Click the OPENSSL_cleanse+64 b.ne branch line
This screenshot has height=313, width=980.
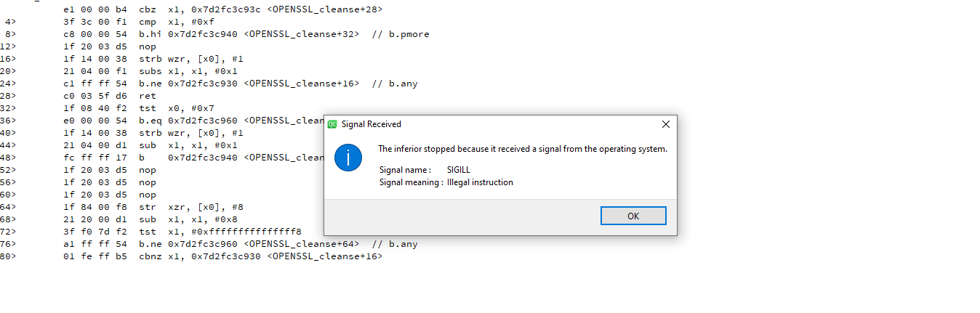click(x=278, y=244)
